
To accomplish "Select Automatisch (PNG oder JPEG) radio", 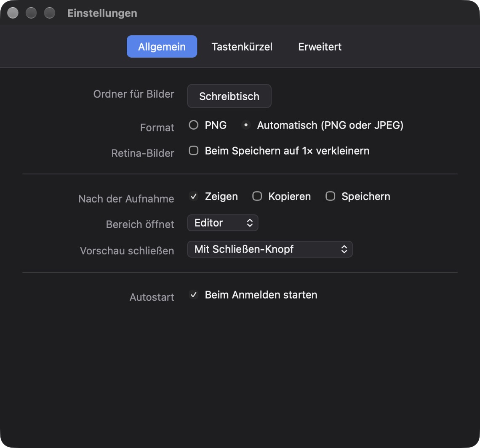I will coord(246,125).
